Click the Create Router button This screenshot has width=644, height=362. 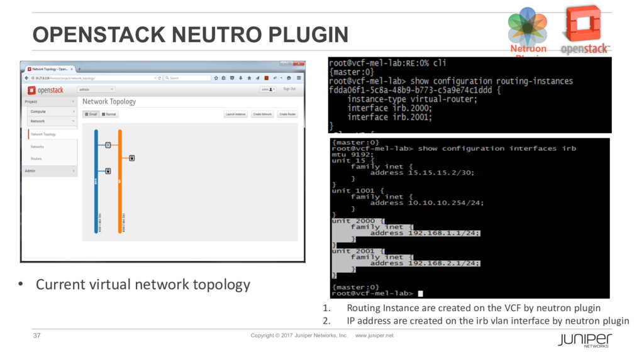(x=287, y=114)
